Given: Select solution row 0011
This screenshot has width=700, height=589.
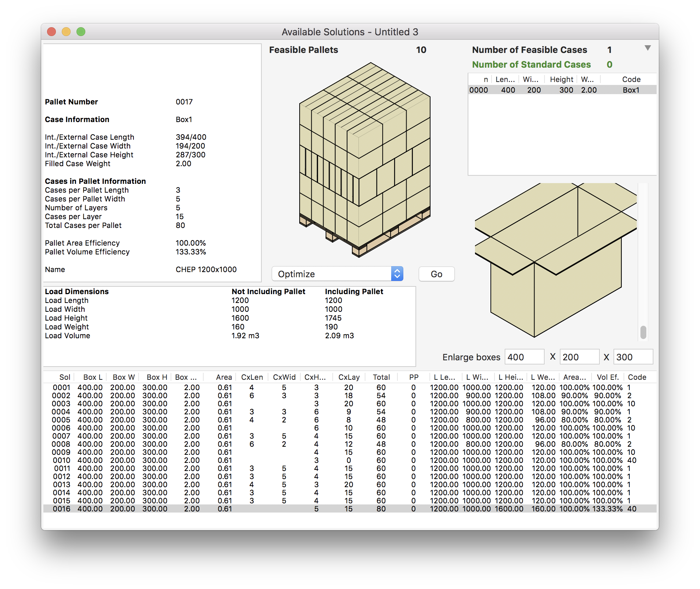Looking at the screenshot, I should click(x=350, y=468).
